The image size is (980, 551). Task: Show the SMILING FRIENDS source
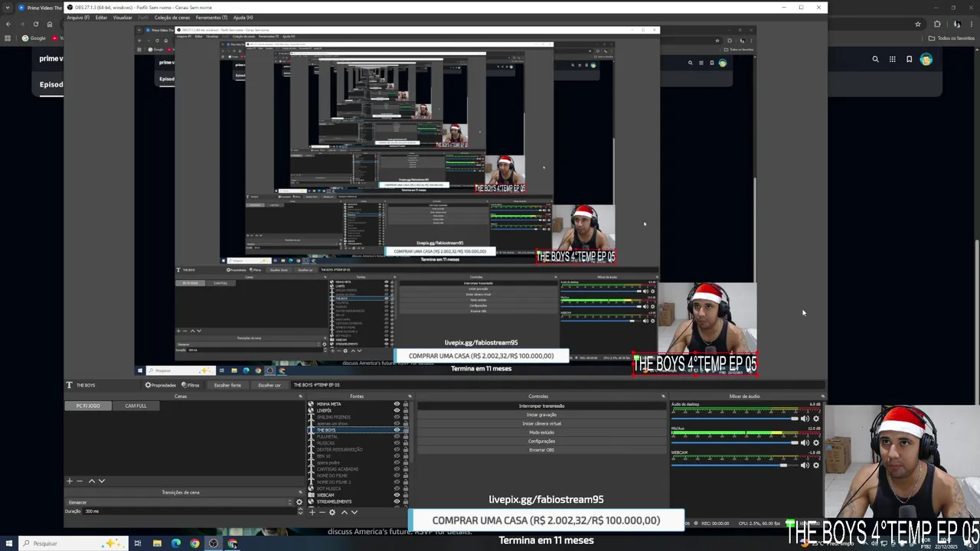click(x=397, y=417)
